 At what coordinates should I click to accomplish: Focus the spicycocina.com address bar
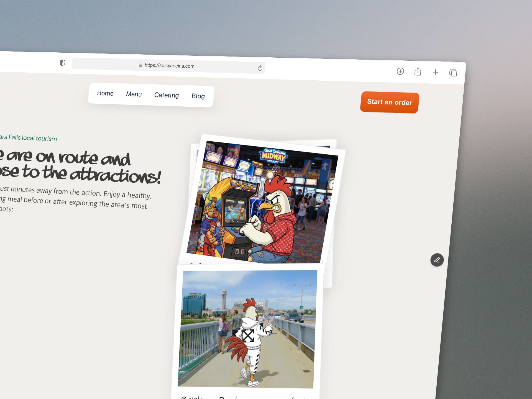[168, 66]
